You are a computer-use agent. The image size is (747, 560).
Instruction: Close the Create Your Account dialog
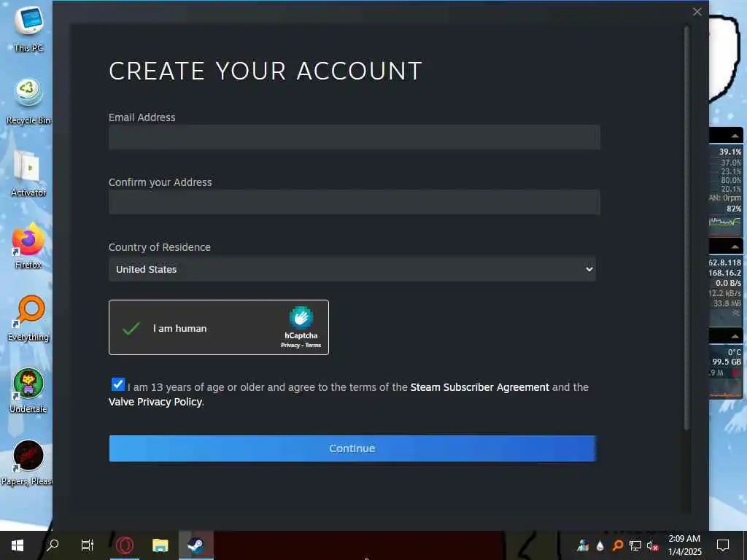tap(697, 12)
